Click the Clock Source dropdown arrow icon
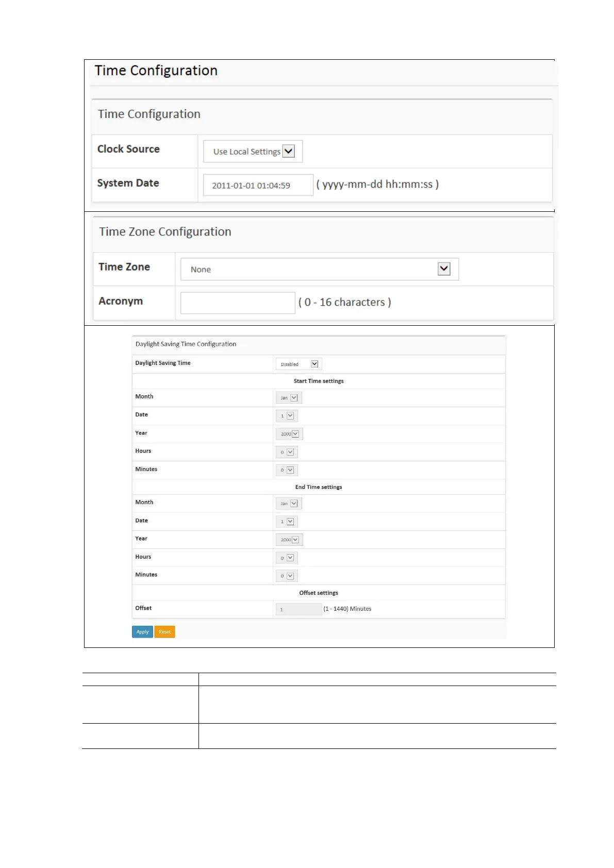The width and height of the screenshot is (614, 868). point(289,151)
